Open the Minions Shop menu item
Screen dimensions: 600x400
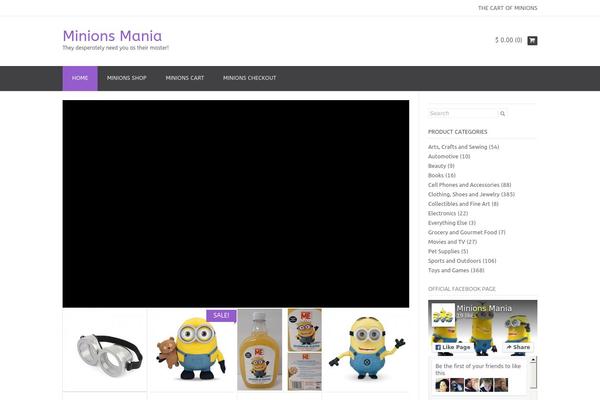(x=127, y=78)
